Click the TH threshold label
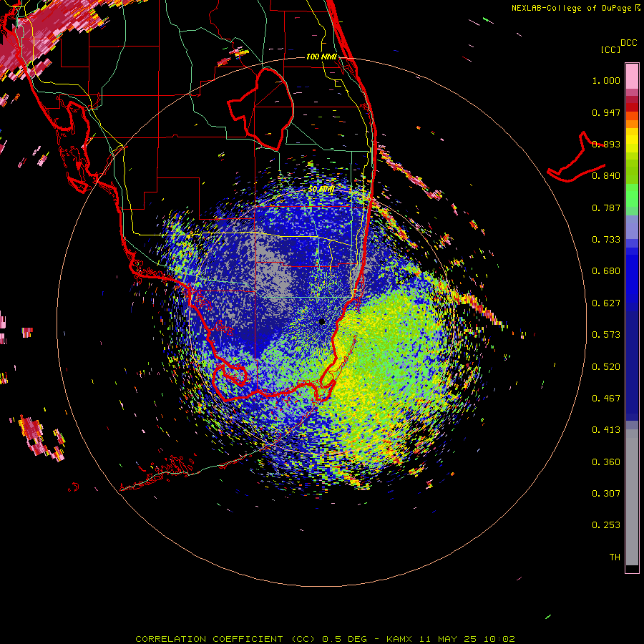 click(x=615, y=557)
